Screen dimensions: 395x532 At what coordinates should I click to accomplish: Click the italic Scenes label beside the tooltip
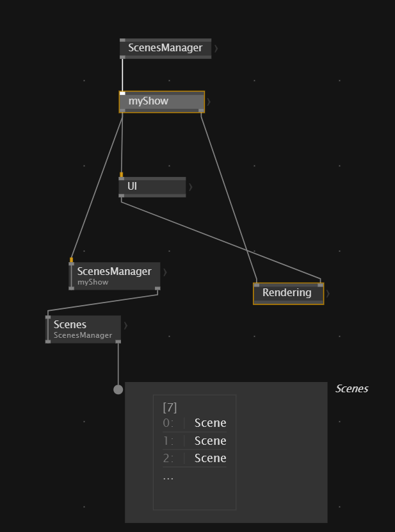click(x=351, y=388)
